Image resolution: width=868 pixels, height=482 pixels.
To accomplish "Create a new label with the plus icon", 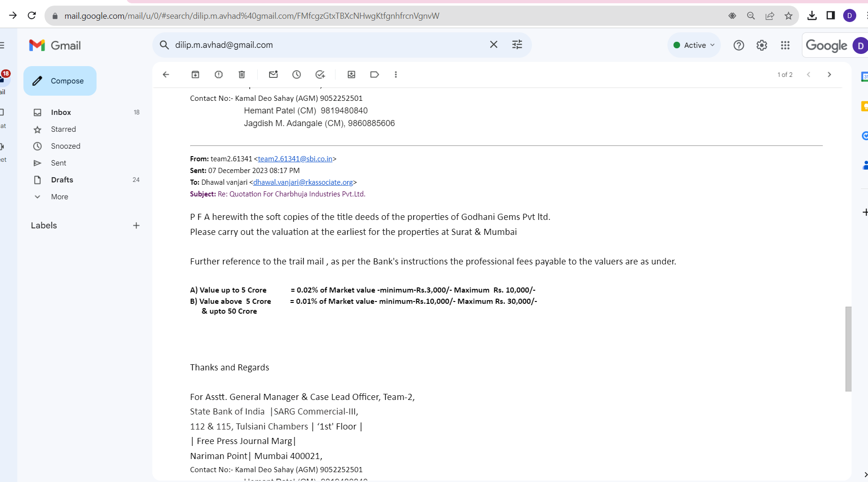I will pos(136,226).
